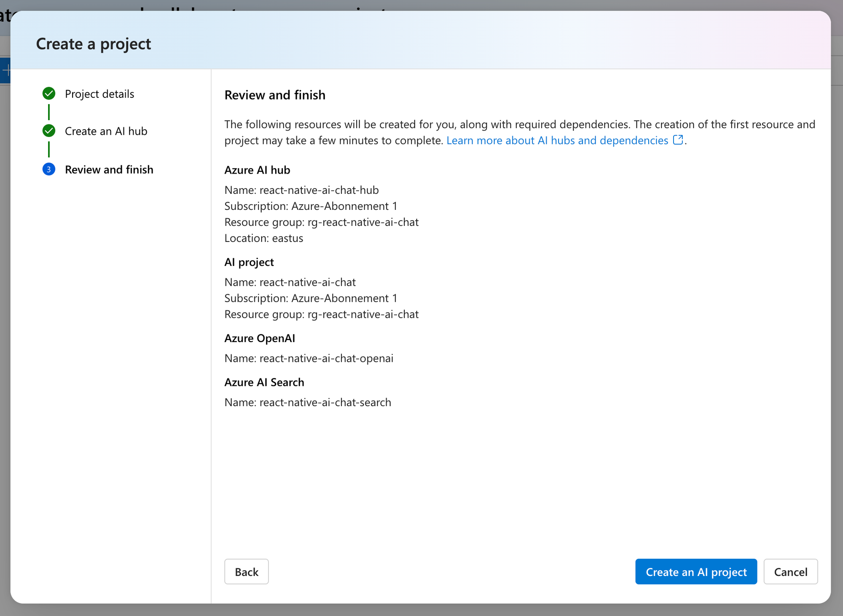Screen dimensions: 843x616
Task: Click search name react-native-ai-chat-search
Action: pos(325,402)
